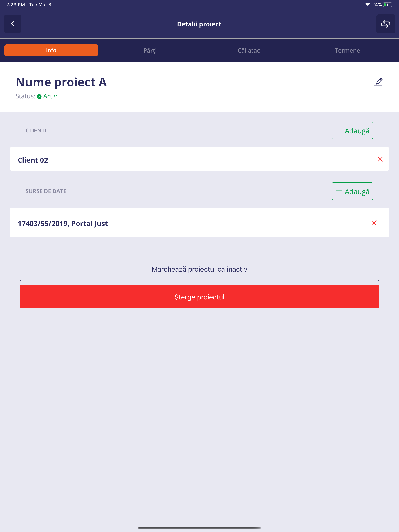Open the 17403/55/2019, Portal Just entry
The width and height of the screenshot is (399, 532).
[x=199, y=222]
